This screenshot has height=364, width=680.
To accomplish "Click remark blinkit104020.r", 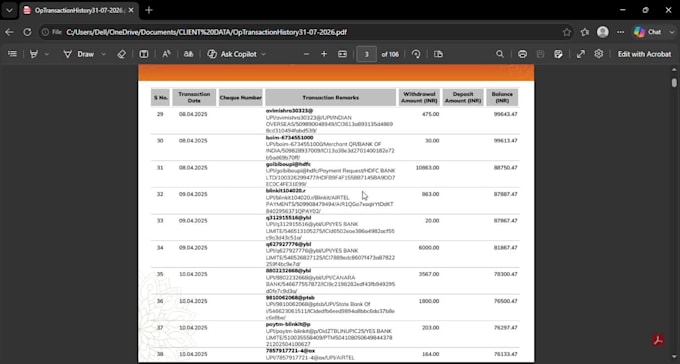I will tap(286, 191).
